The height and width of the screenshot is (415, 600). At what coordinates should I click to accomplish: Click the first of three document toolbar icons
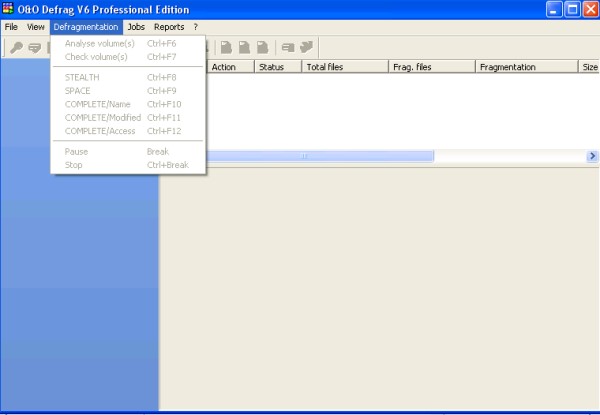coord(226,47)
